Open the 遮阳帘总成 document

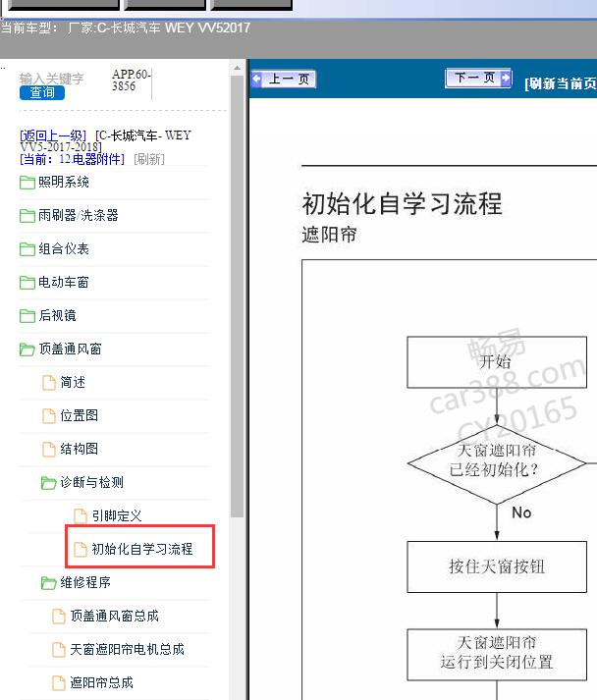102,682
